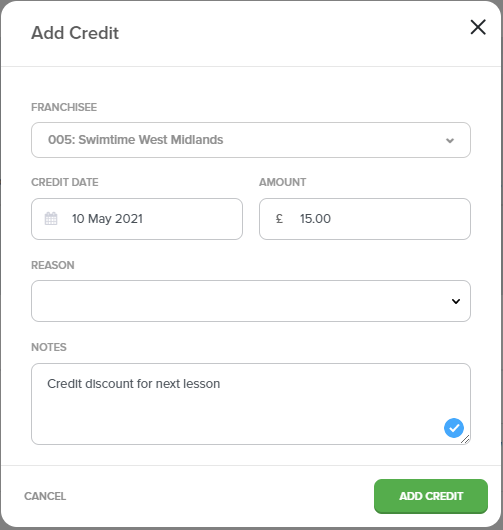
Task: Click the Cancel link
Action: (45, 496)
